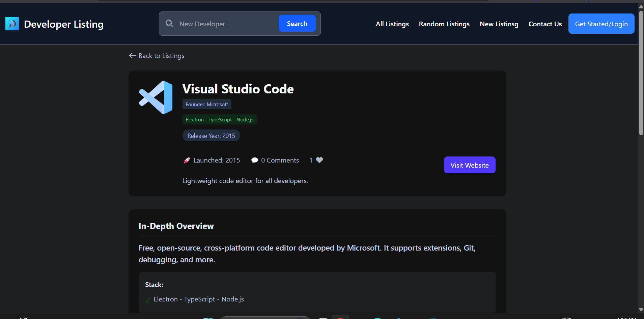
Task: Click the rocket icon beside Launched: 2015
Action: click(187, 160)
